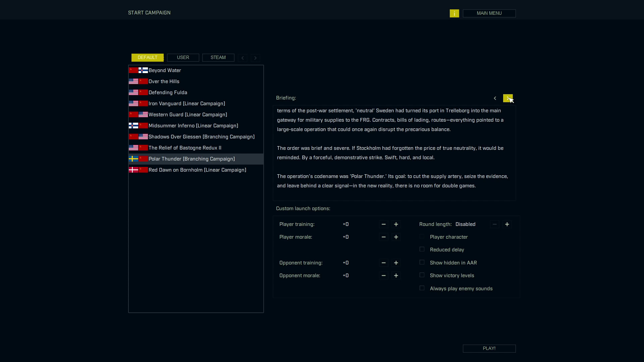The height and width of the screenshot is (362, 644).
Task: Return to the Main Menu
Action: (x=489, y=13)
